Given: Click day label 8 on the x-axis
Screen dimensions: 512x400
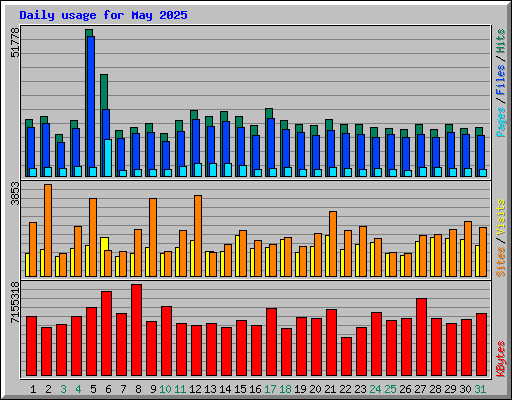Looking at the screenshot, I should 138,389.
